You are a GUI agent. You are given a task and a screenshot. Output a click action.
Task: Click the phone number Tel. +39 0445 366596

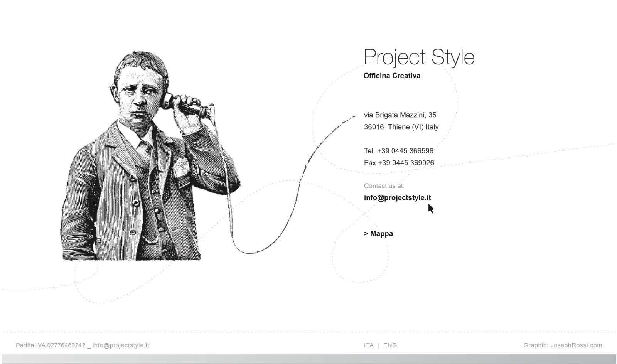coord(398,151)
